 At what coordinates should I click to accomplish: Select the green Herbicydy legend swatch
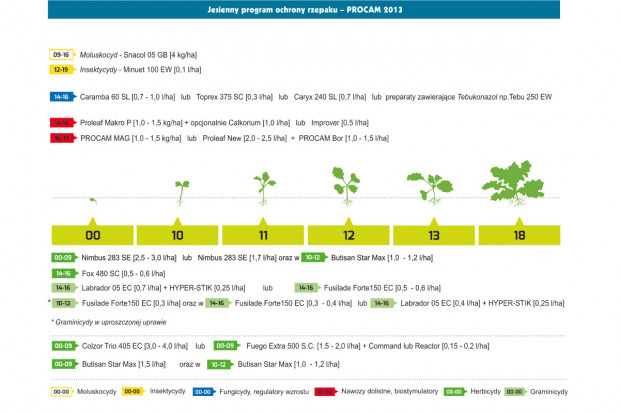455,392
